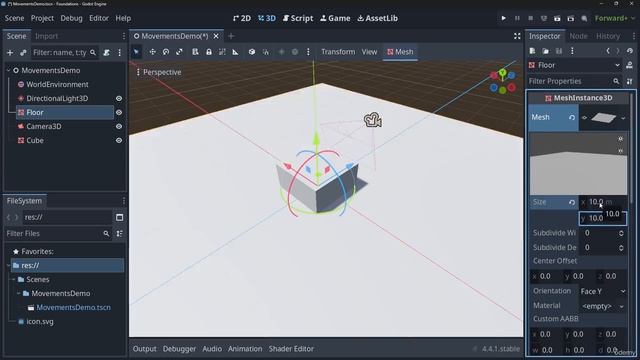Create new resource in Inspector
640x360 pixels.
click(532, 51)
